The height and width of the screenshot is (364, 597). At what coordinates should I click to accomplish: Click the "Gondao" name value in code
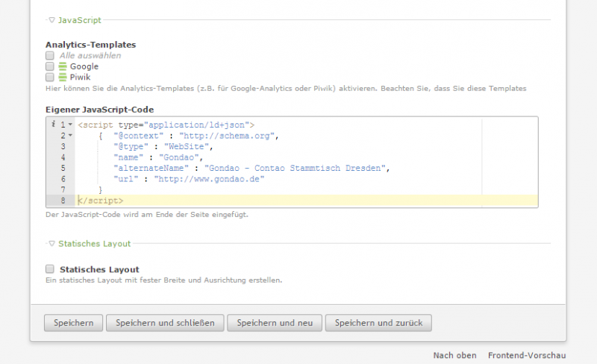pos(179,157)
